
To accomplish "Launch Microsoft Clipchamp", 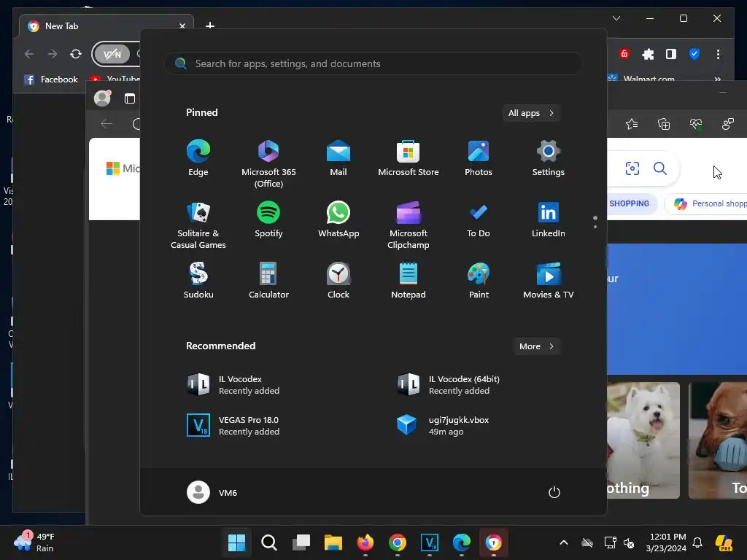I will (409, 225).
